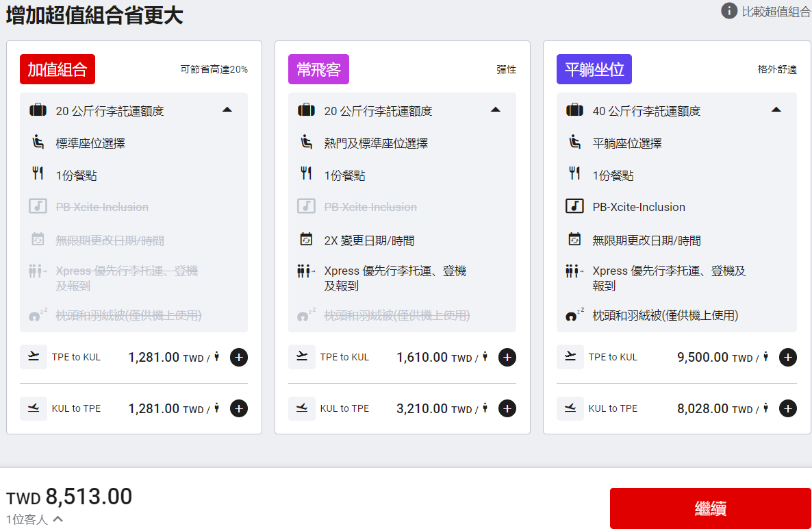
Task: Select the purple 常飛客 label
Action: click(x=318, y=69)
